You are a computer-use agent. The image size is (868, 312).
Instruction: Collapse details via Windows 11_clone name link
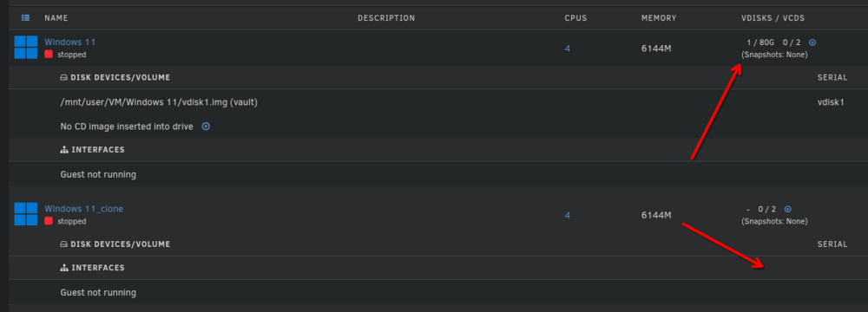pos(83,209)
